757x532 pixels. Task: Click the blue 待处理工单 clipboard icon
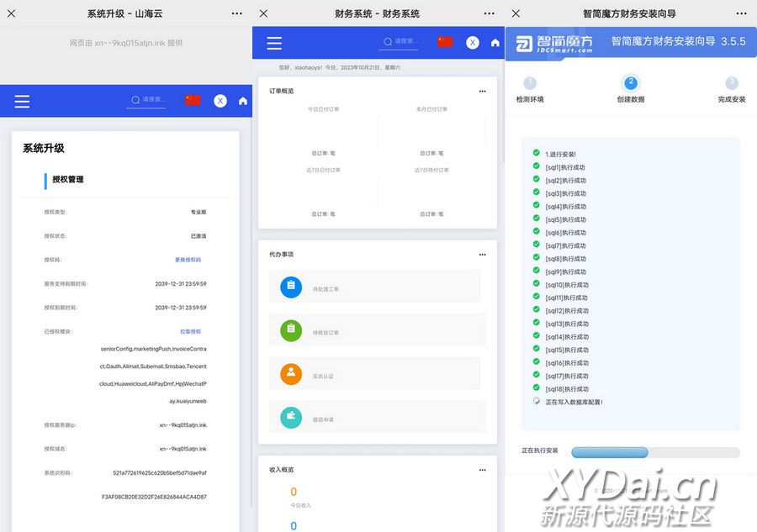pos(291,287)
